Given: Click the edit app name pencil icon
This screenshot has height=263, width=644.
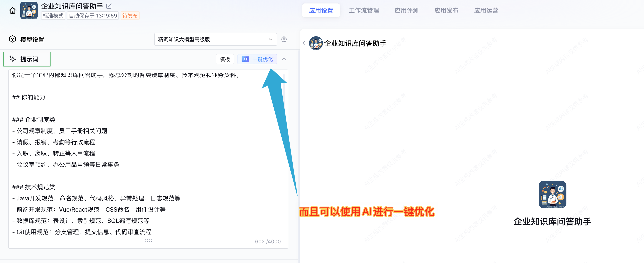Looking at the screenshot, I should pyautogui.click(x=109, y=6).
